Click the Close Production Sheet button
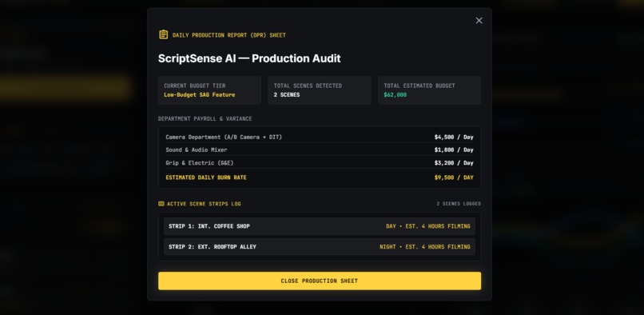This screenshot has width=644, height=315. coord(320,281)
